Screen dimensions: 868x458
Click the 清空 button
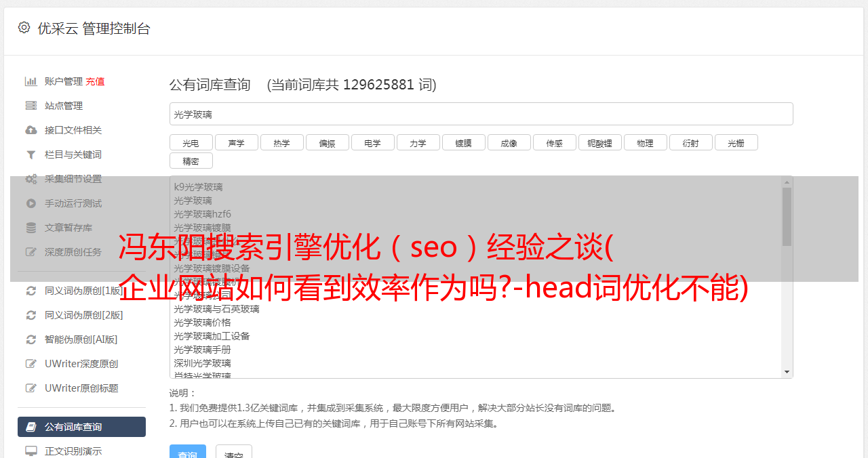click(x=234, y=453)
